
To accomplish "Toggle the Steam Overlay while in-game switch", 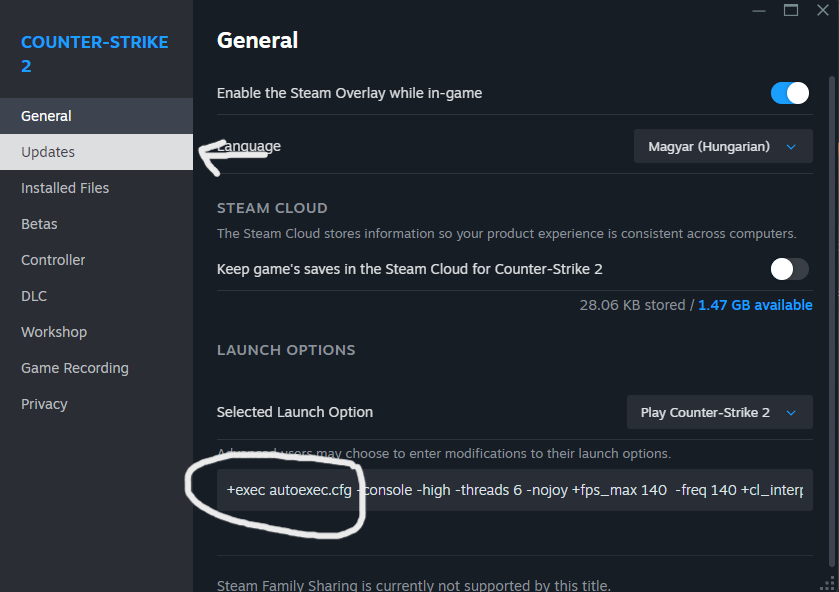I will [790, 93].
